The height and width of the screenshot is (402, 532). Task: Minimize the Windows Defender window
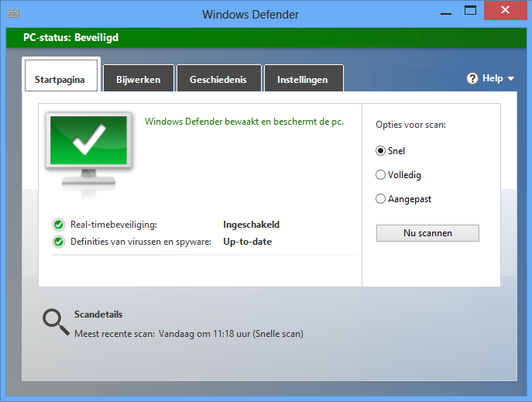(446, 13)
